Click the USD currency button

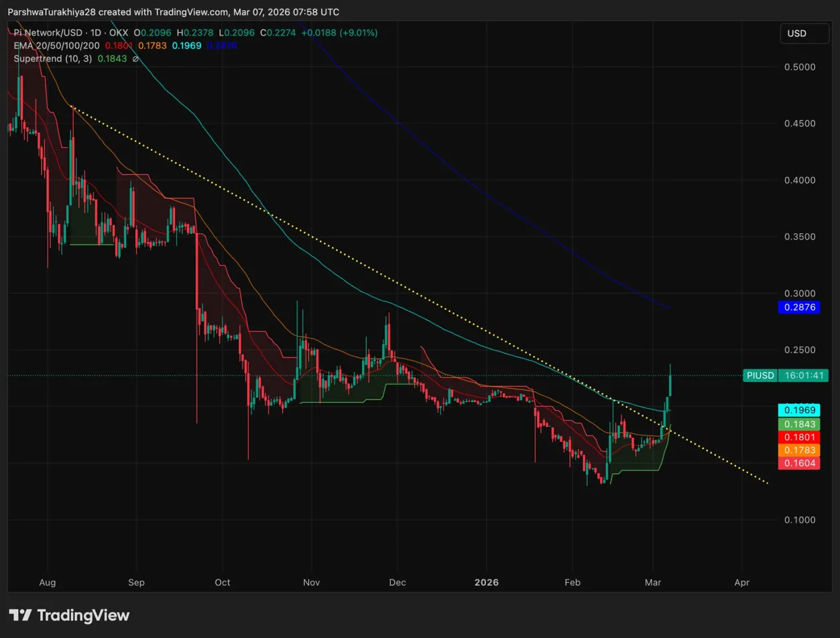pyautogui.click(x=804, y=33)
